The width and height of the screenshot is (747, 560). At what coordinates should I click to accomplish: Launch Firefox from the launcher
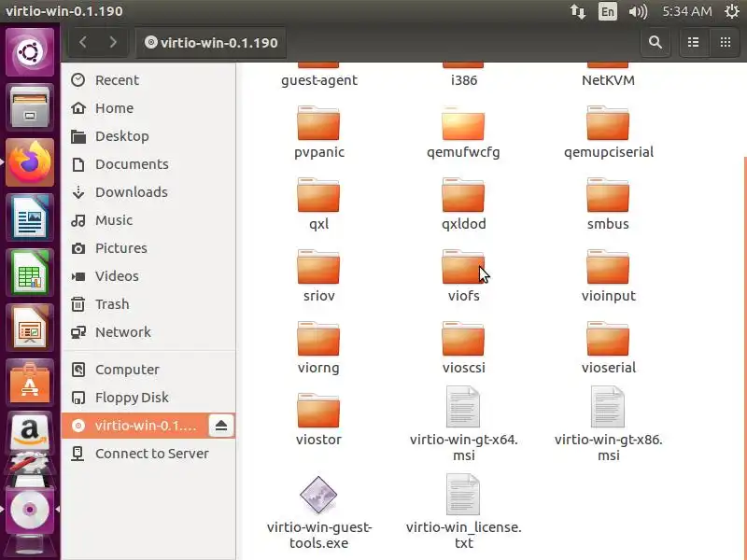(x=30, y=162)
